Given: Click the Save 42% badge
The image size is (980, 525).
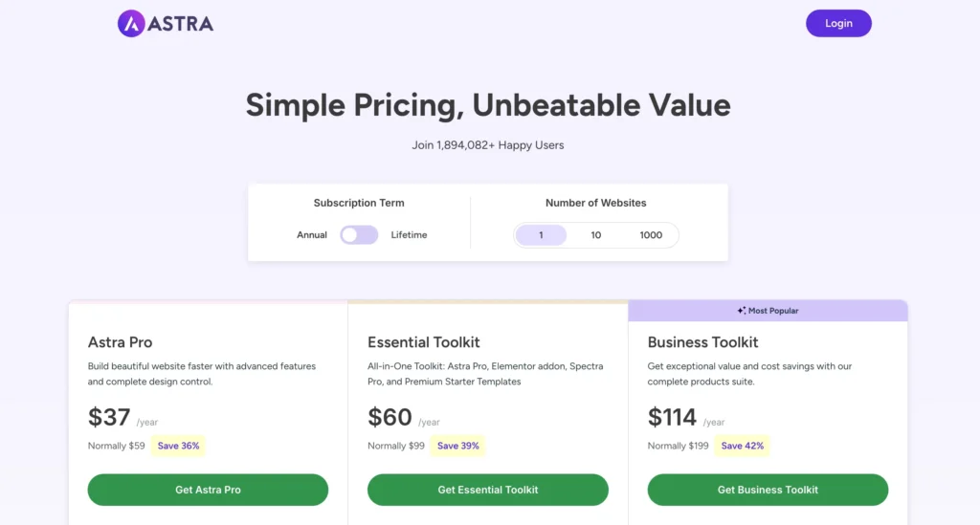Looking at the screenshot, I should pos(742,446).
